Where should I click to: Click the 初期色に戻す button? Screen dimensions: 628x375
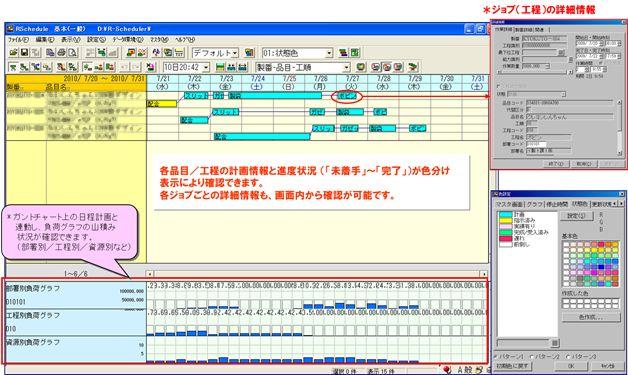tap(512, 366)
